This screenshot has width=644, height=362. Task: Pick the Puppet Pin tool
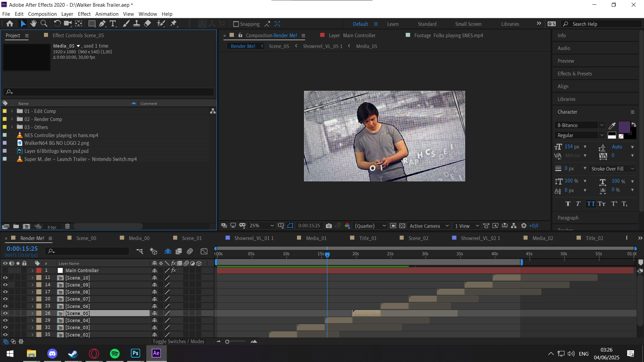(x=174, y=23)
